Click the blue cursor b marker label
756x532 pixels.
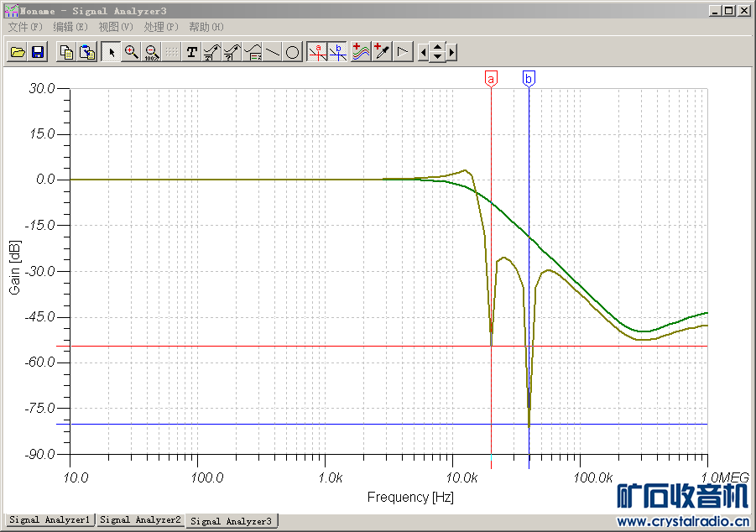(x=529, y=79)
